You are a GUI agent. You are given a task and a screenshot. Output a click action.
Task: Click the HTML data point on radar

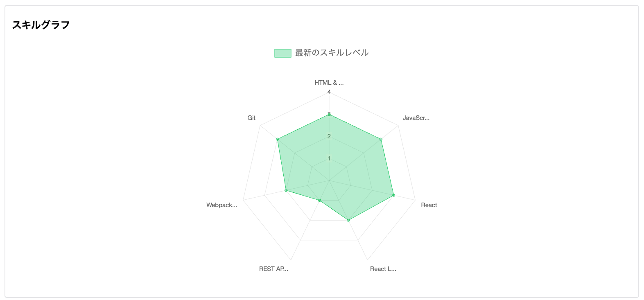[x=329, y=115]
